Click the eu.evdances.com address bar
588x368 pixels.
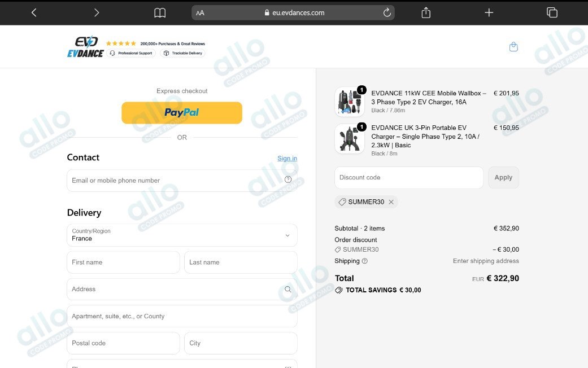293,13
